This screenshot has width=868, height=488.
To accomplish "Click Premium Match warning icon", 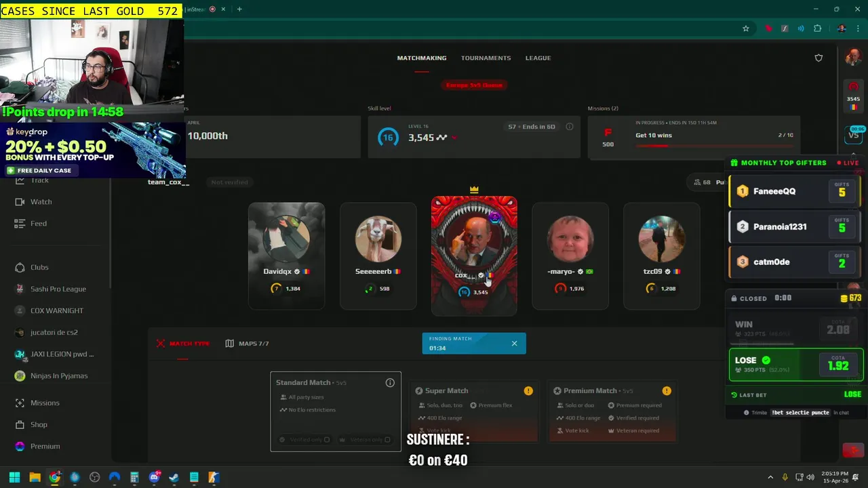I will [667, 390].
